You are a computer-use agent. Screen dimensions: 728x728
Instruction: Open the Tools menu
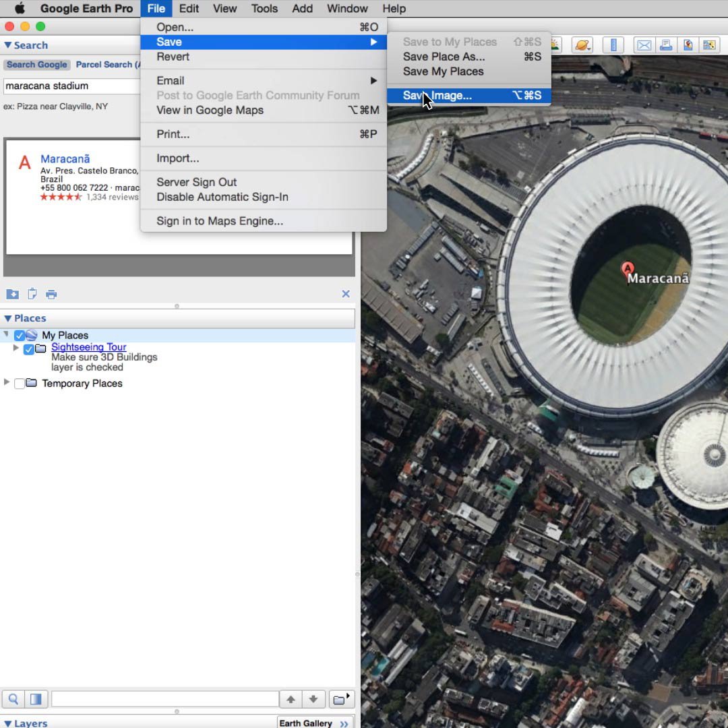(264, 8)
